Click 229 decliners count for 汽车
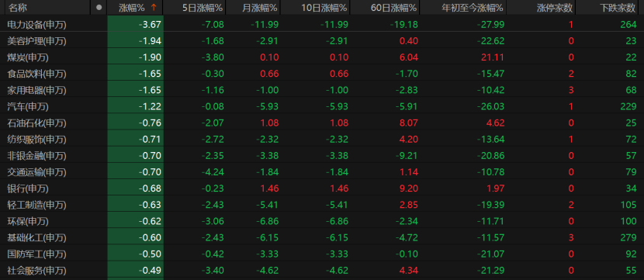This screenshot has width=644, height=280. [628, 107]
